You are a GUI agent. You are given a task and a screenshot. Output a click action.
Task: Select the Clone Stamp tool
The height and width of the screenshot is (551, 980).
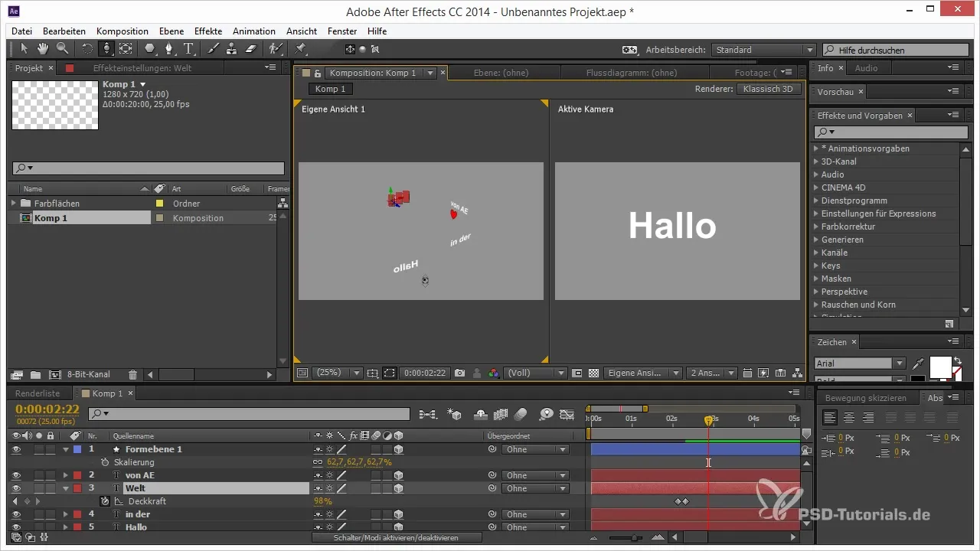(232, 49)
